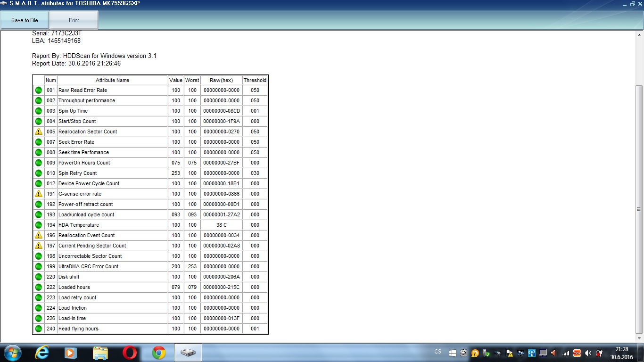Click the "Current Pending Sector Count" attribute name
Screen dimensions: 644x362
pyautogui.click(x=92, y=246)
